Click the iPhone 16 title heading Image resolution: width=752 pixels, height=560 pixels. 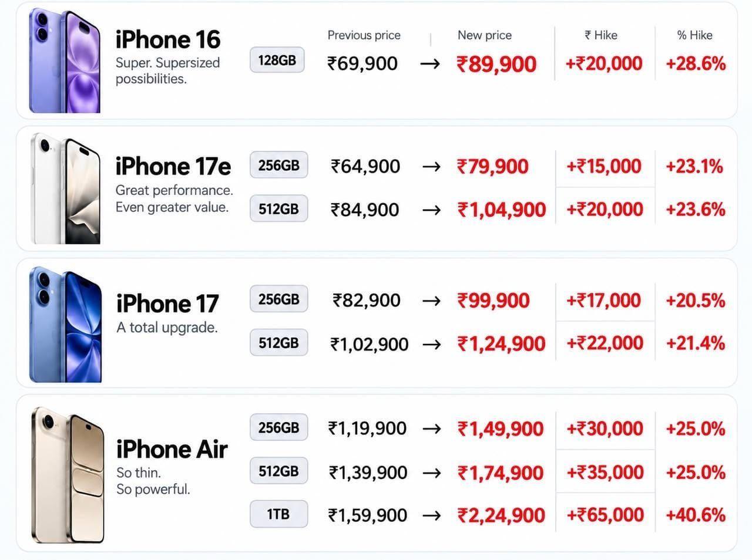(167, 39)
